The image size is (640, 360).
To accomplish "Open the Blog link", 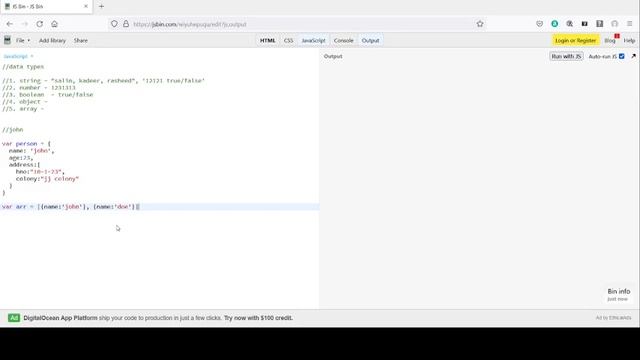I will 610,40.
